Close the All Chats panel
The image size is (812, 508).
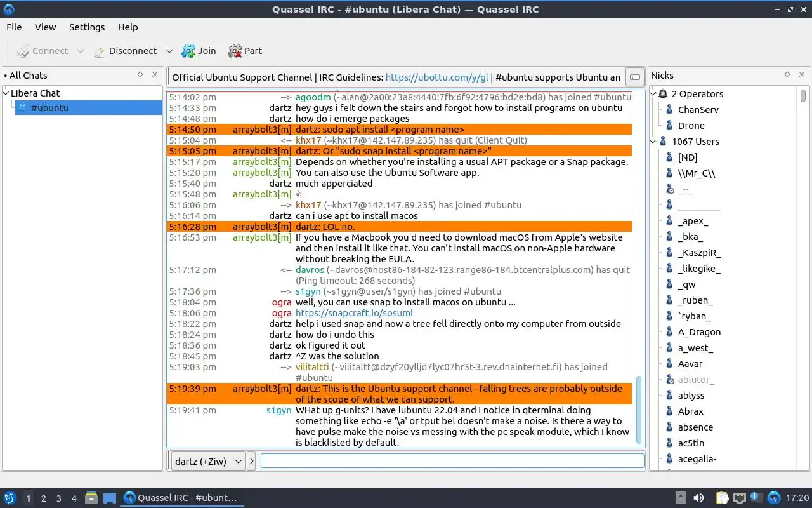[155, 74]
